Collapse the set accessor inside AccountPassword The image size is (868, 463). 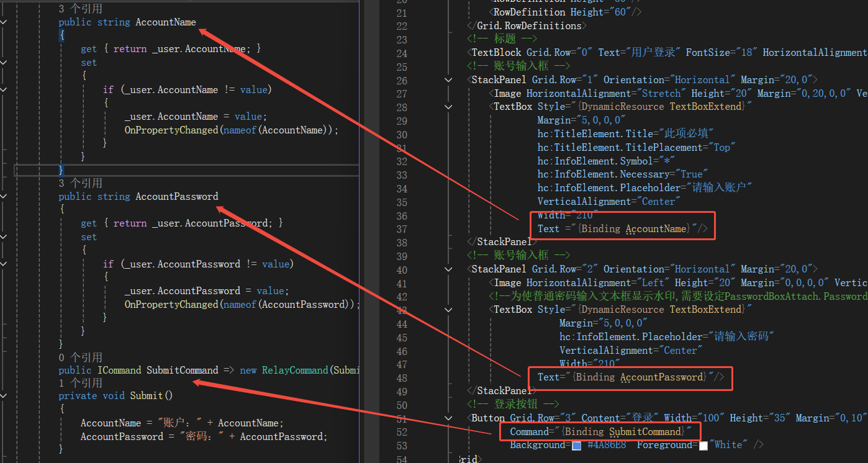(4, 237)
